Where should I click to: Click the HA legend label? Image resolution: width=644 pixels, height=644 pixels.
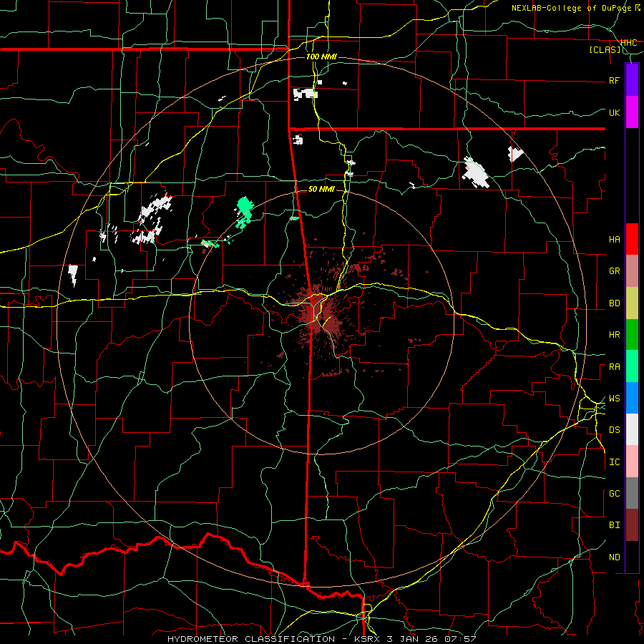pyautogui.click(x=614, y=239)
